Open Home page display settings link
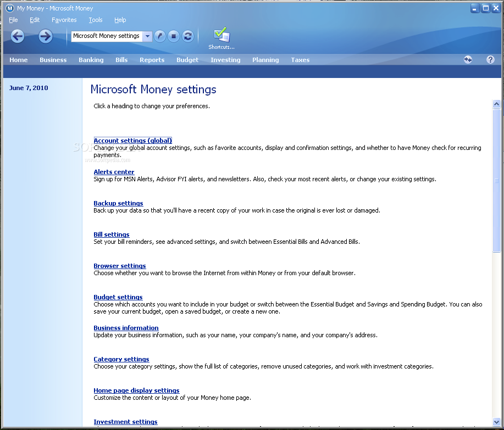Screen dimensions: 504x430 136,390
